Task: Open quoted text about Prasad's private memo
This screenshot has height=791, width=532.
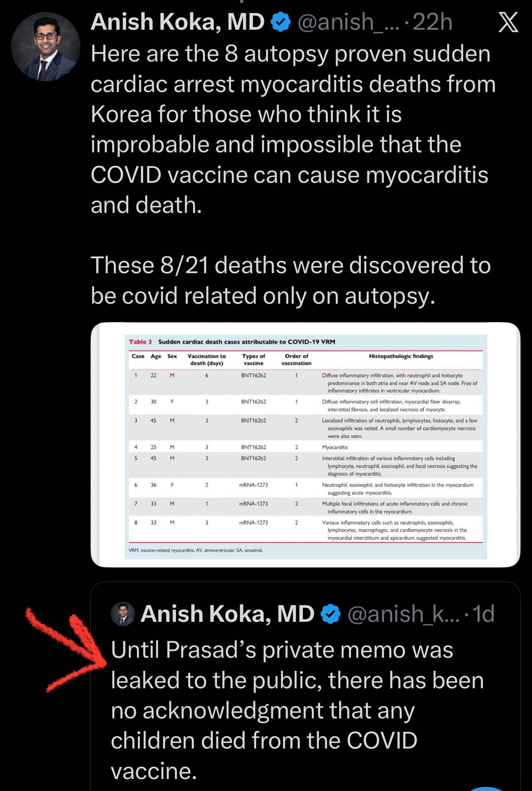Action: [297, 710]
